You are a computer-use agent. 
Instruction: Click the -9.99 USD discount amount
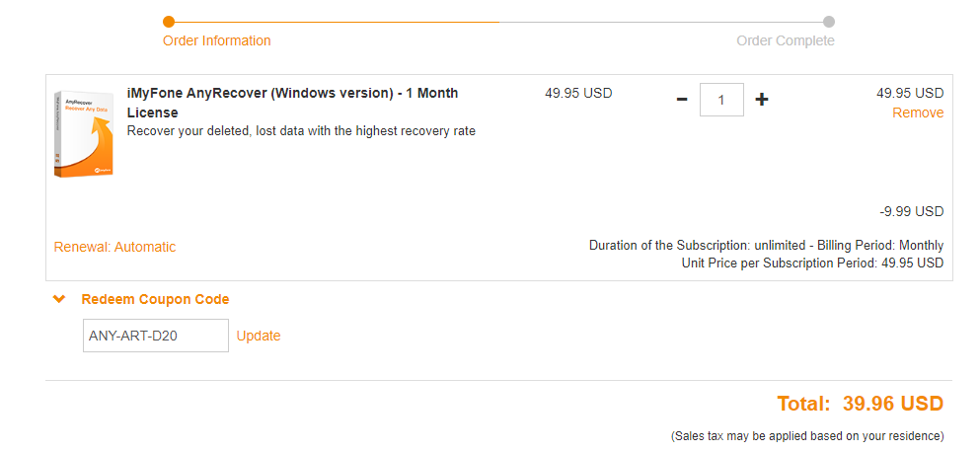coord(911,212)
